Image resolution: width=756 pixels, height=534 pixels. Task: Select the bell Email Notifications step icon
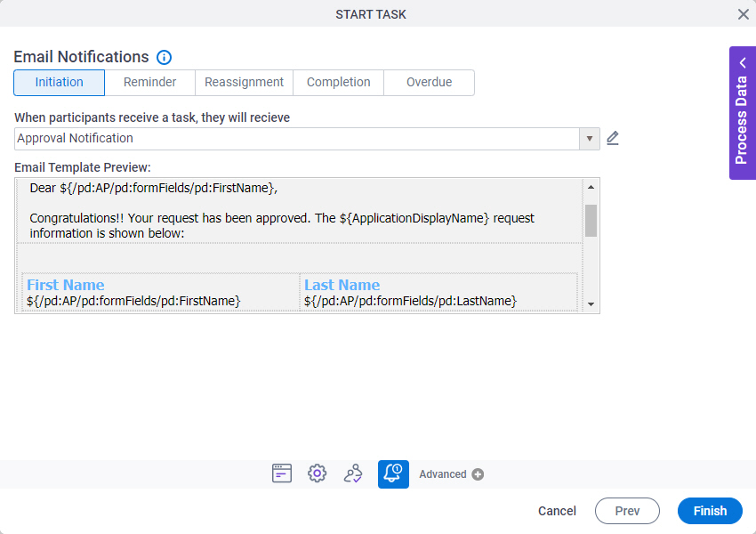[x=393, y=474]
